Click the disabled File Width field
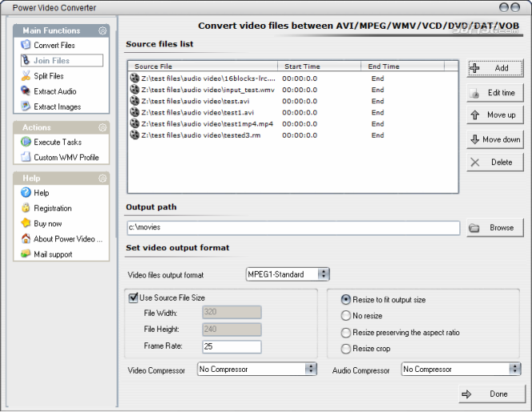 (x=232, y=313)
